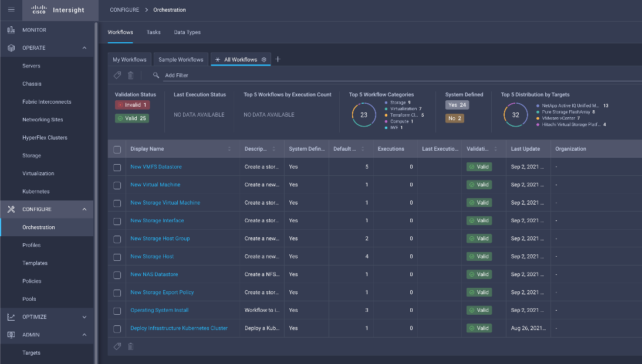Filter System Defined Yes 24

point(457,105)
